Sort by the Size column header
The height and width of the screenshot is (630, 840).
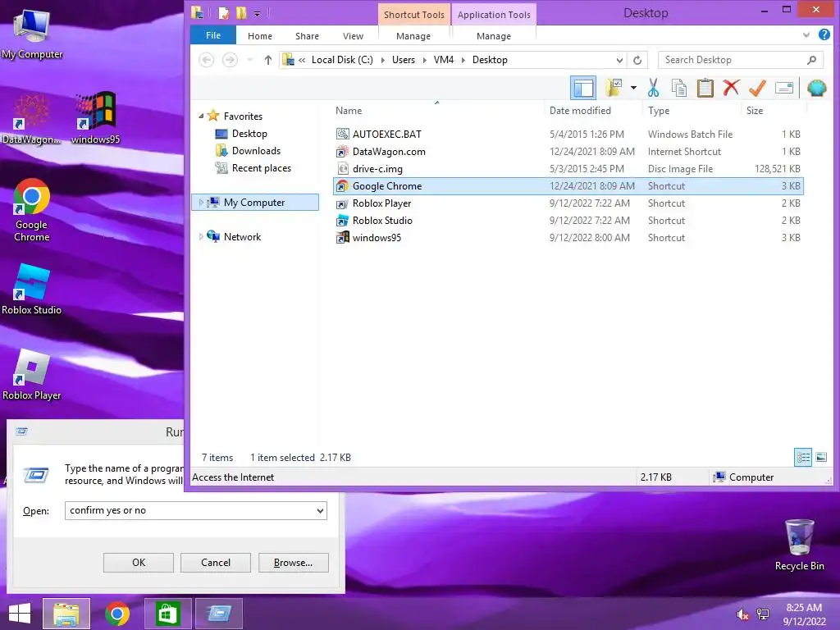tap(755, 111)
